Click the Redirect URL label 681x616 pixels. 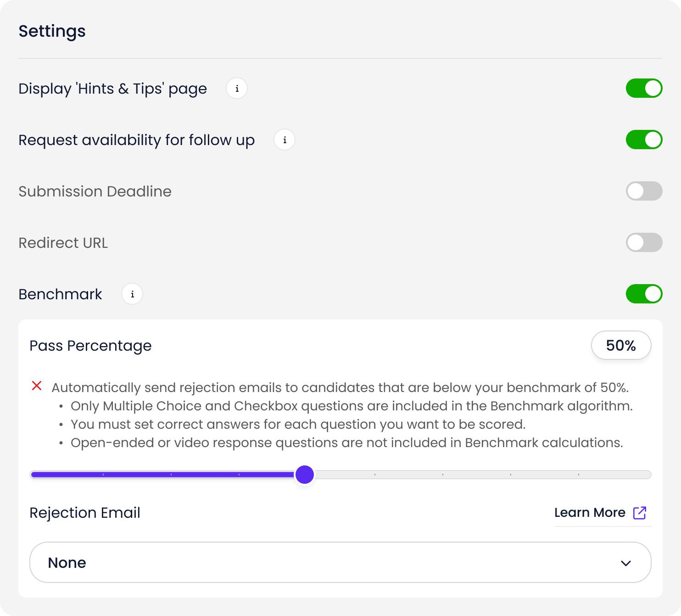pyautogui.click(x=63, y=243)
